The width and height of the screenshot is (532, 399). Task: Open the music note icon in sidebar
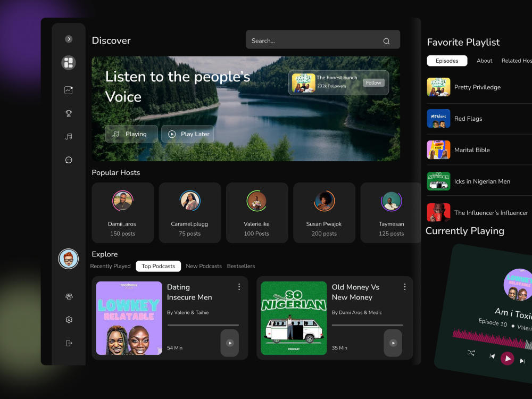(69, 136)
